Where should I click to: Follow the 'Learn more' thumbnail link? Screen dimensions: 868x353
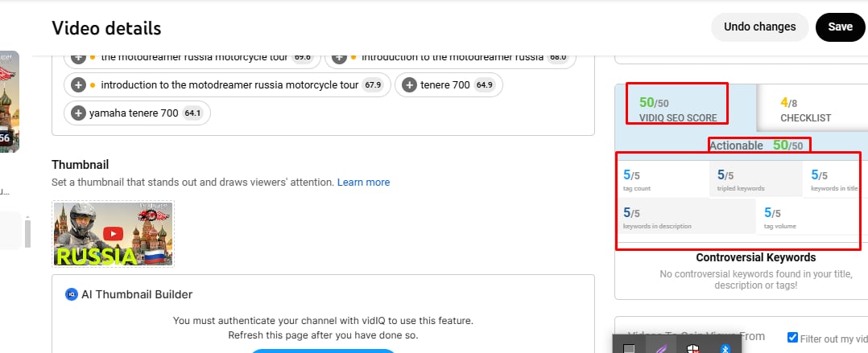coord(363,183)
